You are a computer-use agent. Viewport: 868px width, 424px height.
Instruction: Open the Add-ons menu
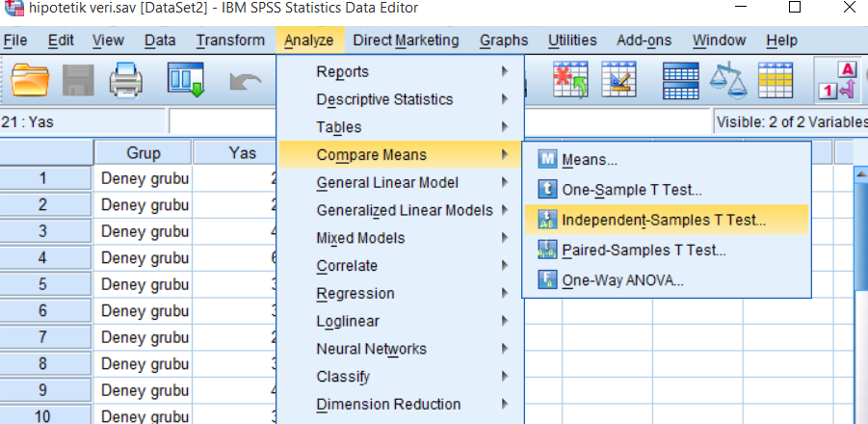644,40
